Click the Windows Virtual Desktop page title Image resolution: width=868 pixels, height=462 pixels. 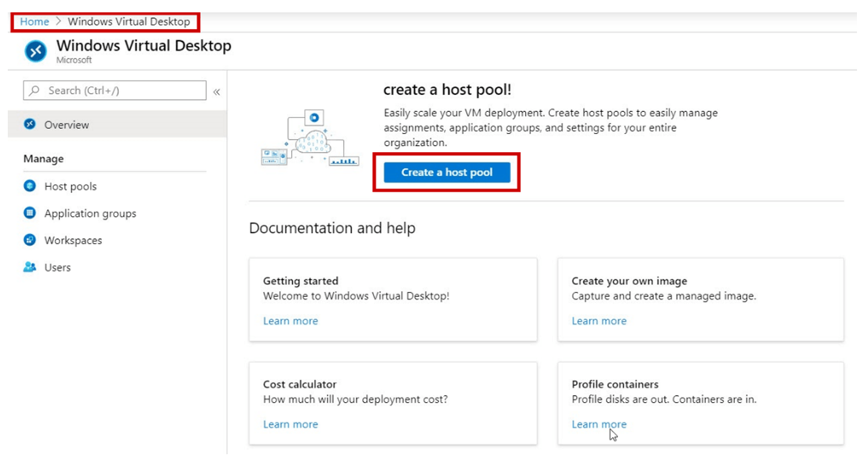point(143,45)
